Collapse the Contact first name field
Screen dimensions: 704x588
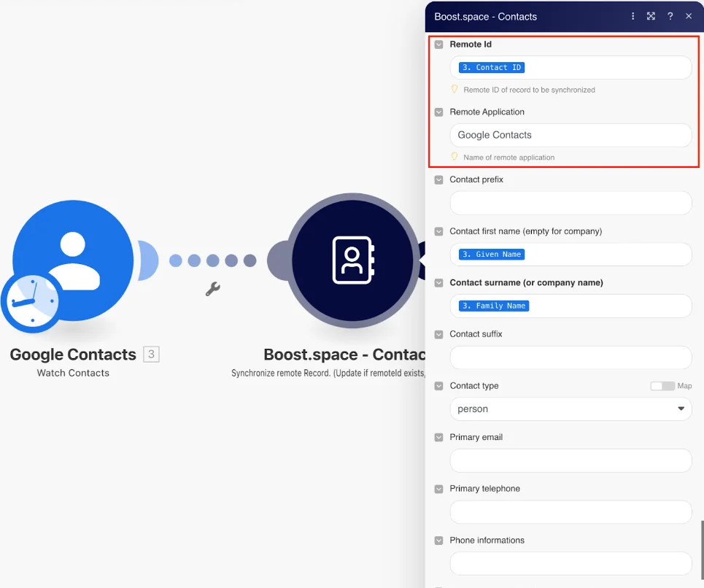[x=438, y=231]
